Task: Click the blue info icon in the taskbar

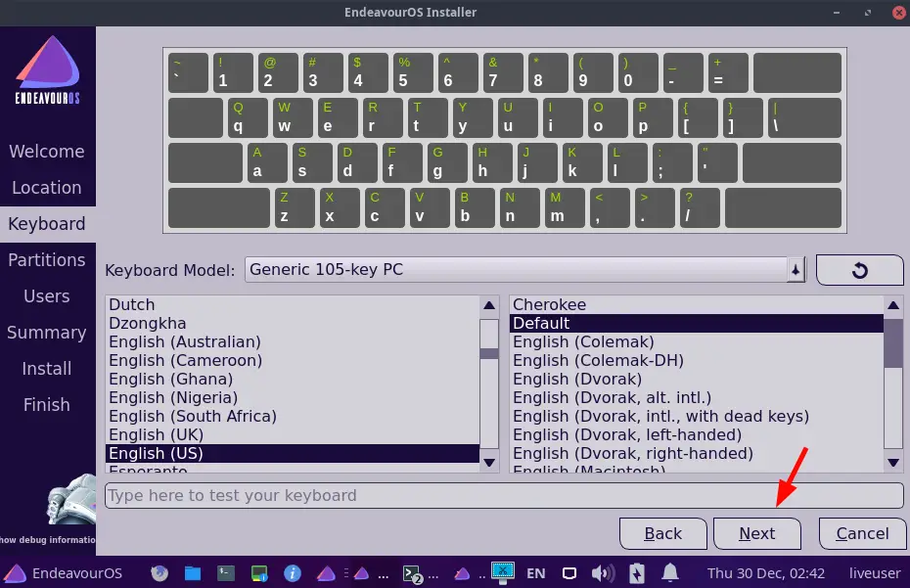Action: point(293,573)
